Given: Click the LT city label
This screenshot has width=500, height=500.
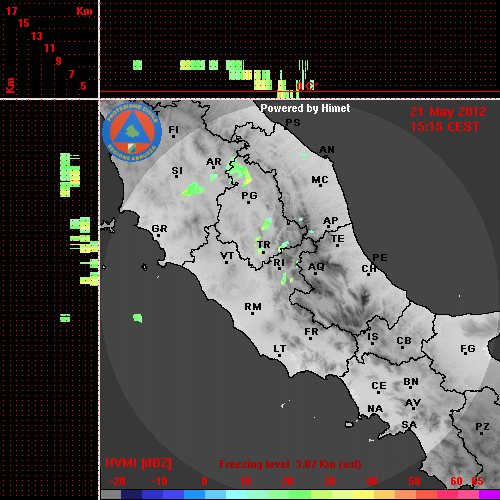Looking at the screenshot, I should [x=279, y=349].
